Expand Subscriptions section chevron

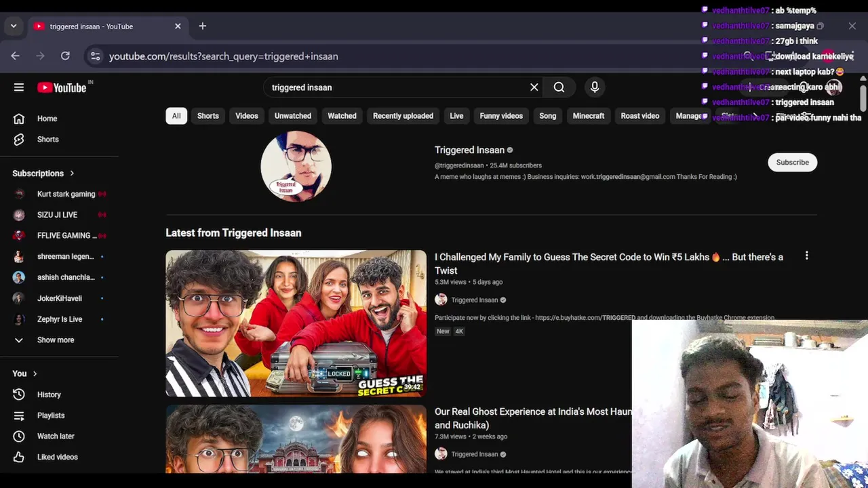pyautogui.click(x=72, y=174)
